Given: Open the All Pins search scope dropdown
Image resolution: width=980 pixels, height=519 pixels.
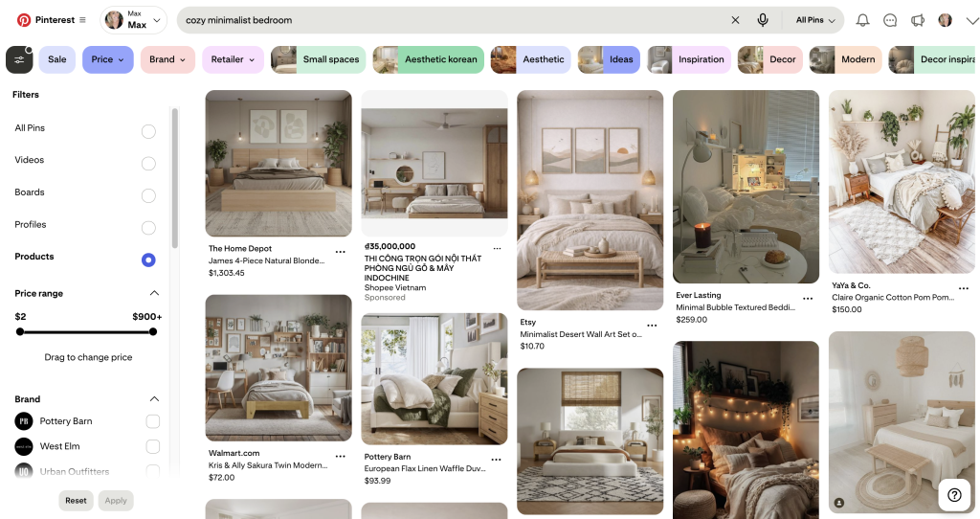Looking at the screenshot, I should click(x=815, y=20).
